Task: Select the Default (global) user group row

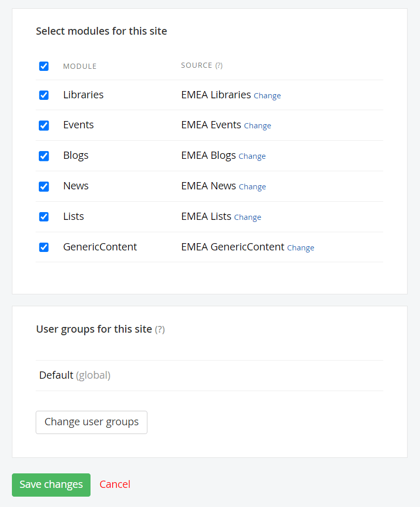Action: pyautogui.click(x=74, y=376)
